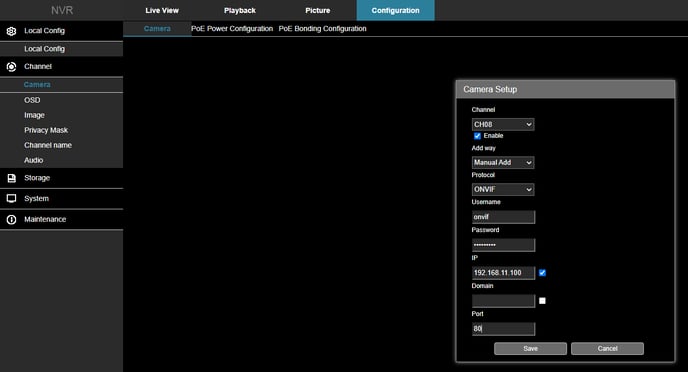Screen dimensions: 688x372
Task: Select the Camera sub-tab at top
Action: coord(157,29)
